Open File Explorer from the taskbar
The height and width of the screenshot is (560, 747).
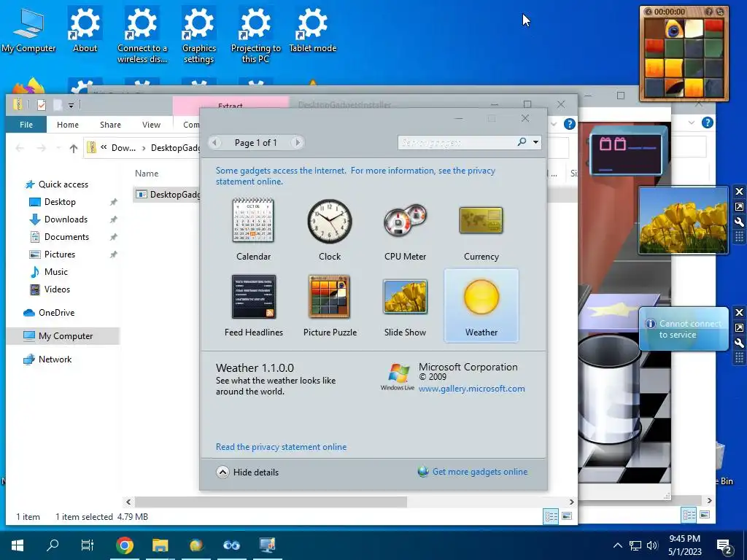(x=160, y=545)
